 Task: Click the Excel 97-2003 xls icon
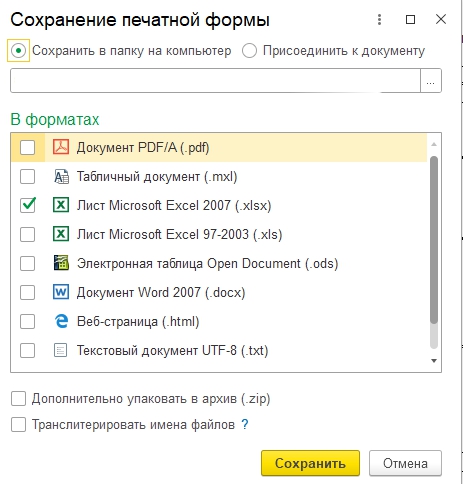(x=61, y=234)
